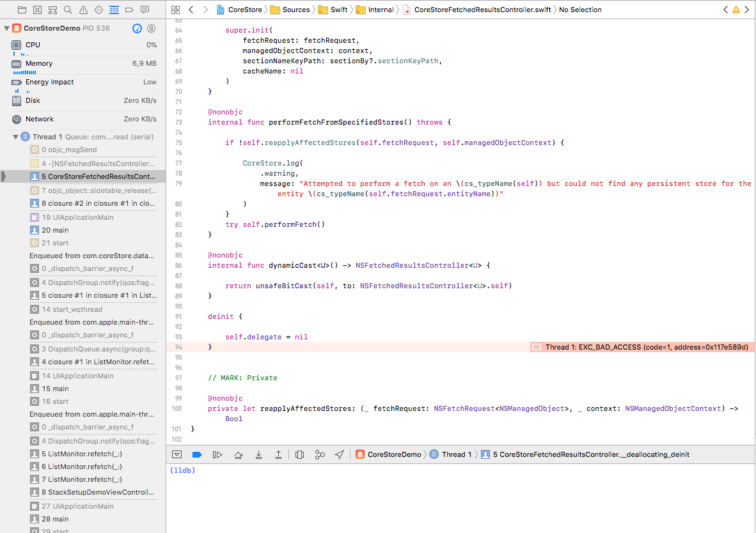Select frame 7 objc_object::sidetable_release
Screen dimensions: 756x533
tap(93, 191)
